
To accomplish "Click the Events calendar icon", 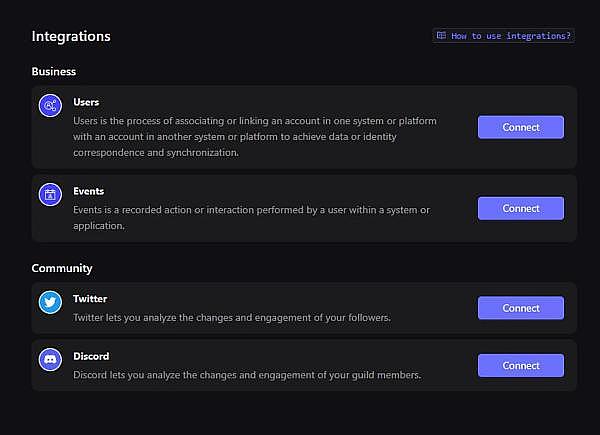I will tap(51, 194).
